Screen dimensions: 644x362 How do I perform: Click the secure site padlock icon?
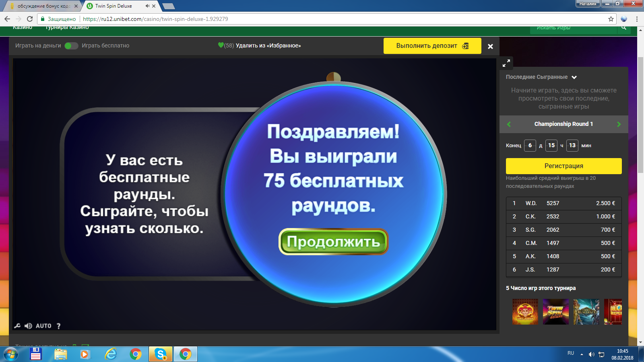coord(43,19)
